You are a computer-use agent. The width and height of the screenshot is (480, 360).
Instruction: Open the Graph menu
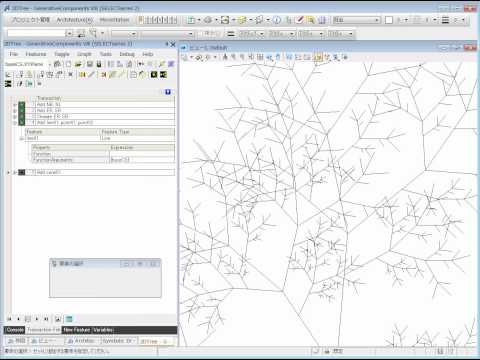pos(84,54)
